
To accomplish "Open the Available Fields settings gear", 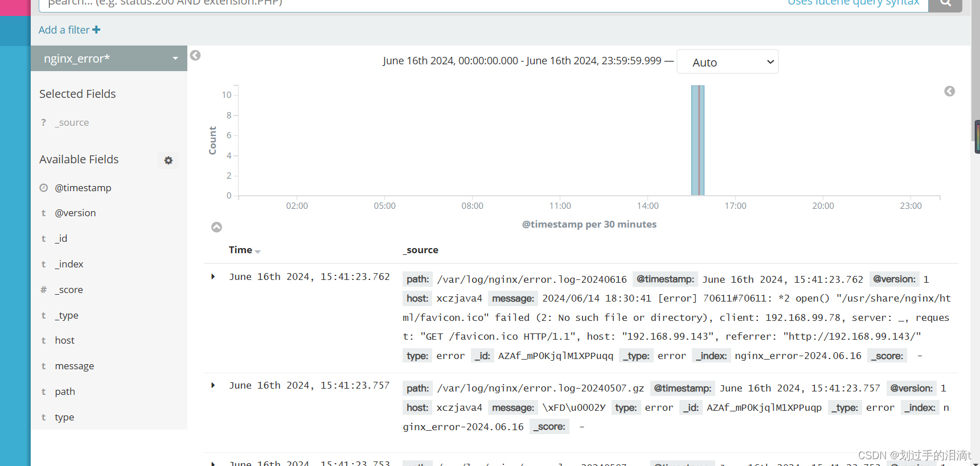I will point(168,160).
